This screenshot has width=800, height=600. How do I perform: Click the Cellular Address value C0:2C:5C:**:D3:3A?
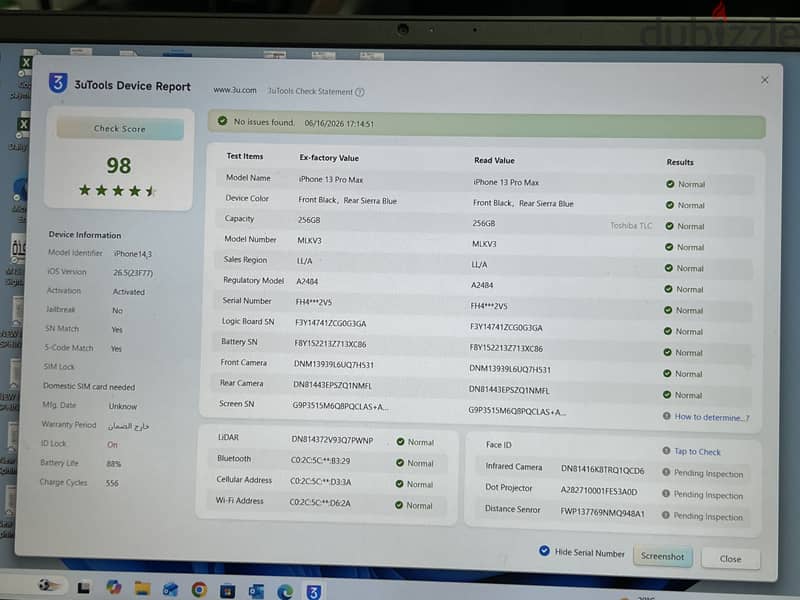click(x=320, y=482)
